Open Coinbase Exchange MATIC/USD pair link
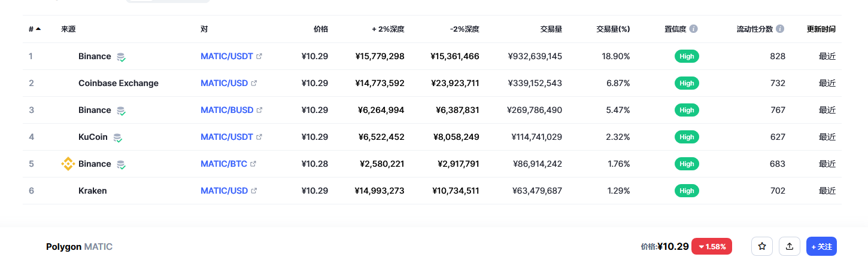The width and height of the screenshot is (868, 257). coord(224,83)
